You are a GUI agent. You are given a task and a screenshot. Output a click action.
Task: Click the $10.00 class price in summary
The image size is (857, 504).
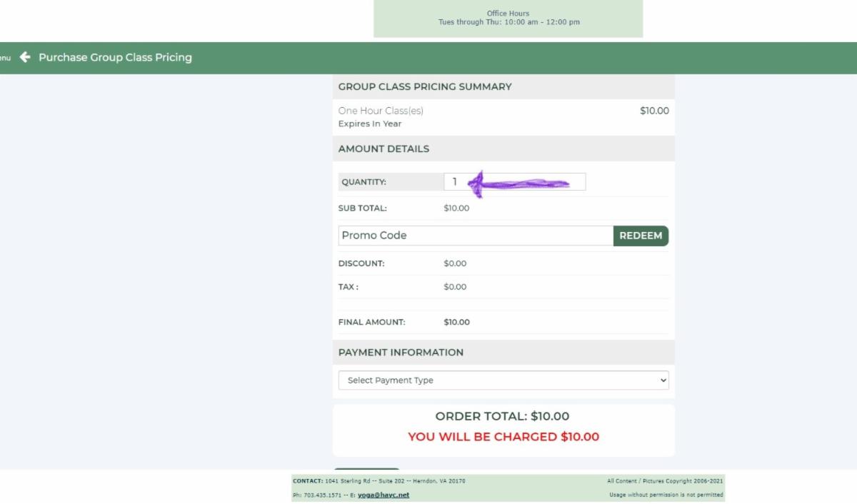(654, 111)
